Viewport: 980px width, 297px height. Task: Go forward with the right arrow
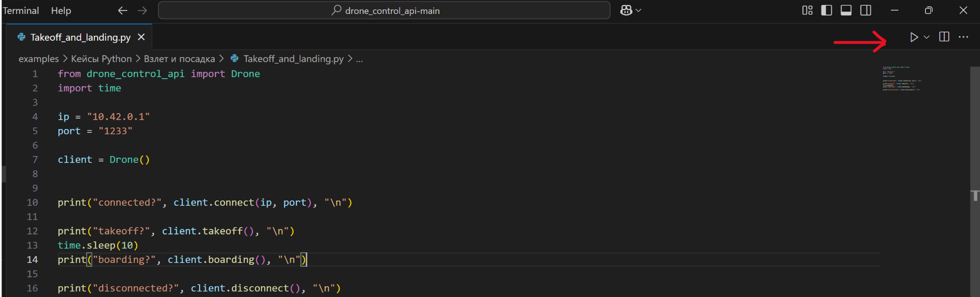tap(142, 11)
